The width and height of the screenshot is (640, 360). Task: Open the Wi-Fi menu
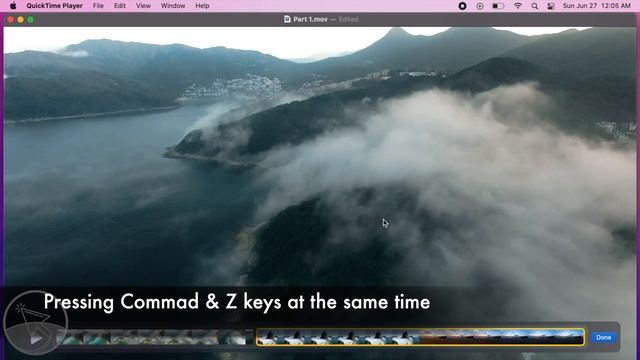click(x=518, y=6)
